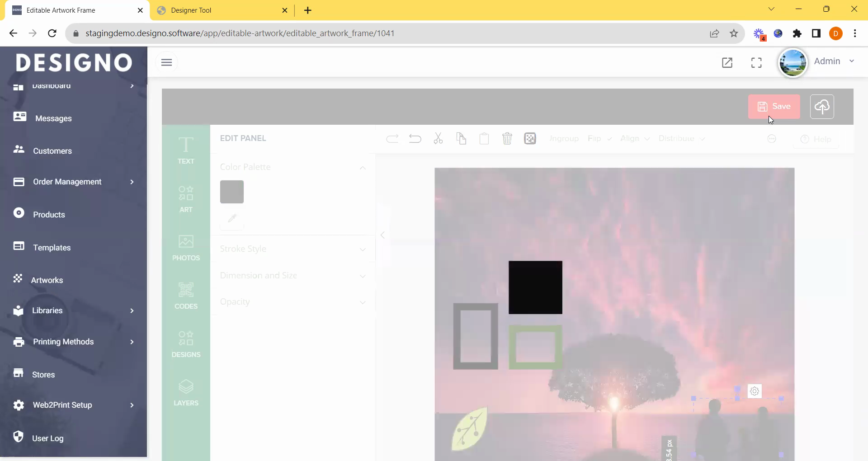Select the black square on canvas
This screenshot has width=868, height=461.
click(535, 287)
